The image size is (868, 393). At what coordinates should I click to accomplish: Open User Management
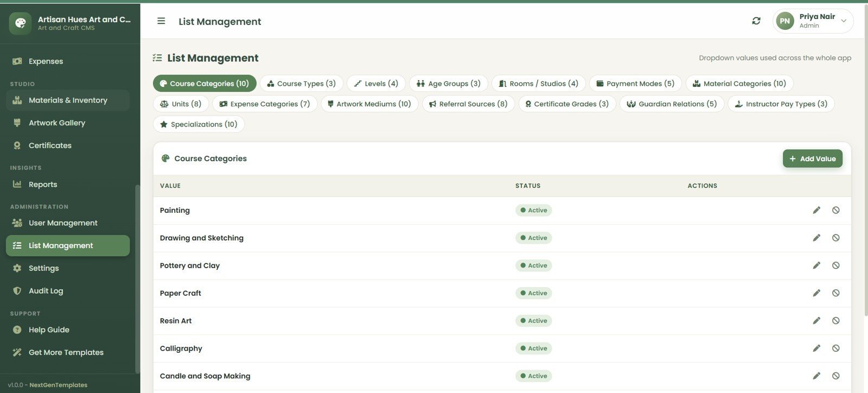68,223
